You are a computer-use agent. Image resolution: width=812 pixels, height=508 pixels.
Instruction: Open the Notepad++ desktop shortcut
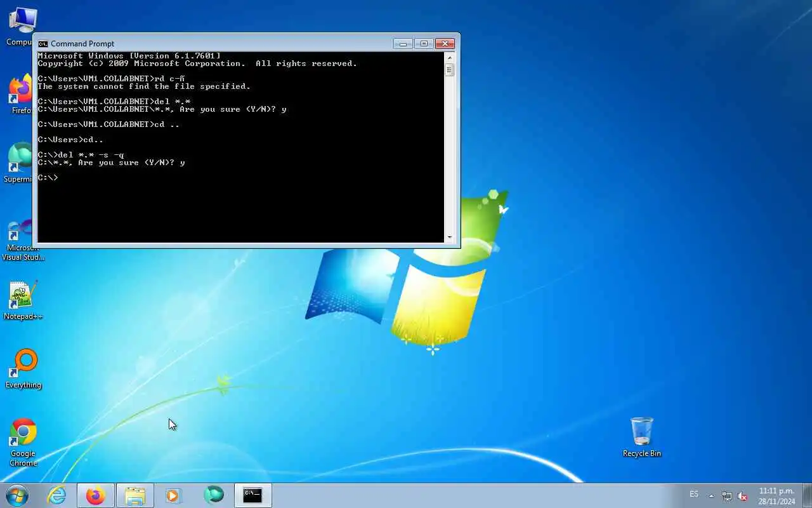click(x=23, y=300)
